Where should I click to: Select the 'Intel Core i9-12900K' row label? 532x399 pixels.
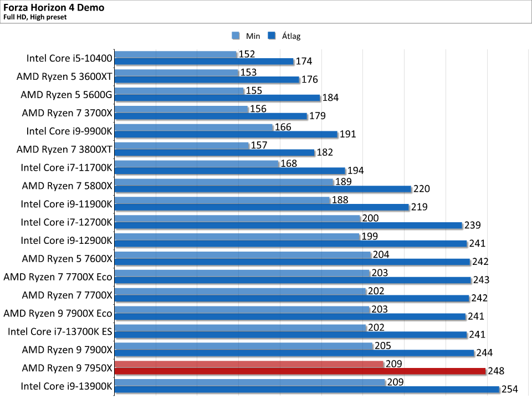point(66,241)
